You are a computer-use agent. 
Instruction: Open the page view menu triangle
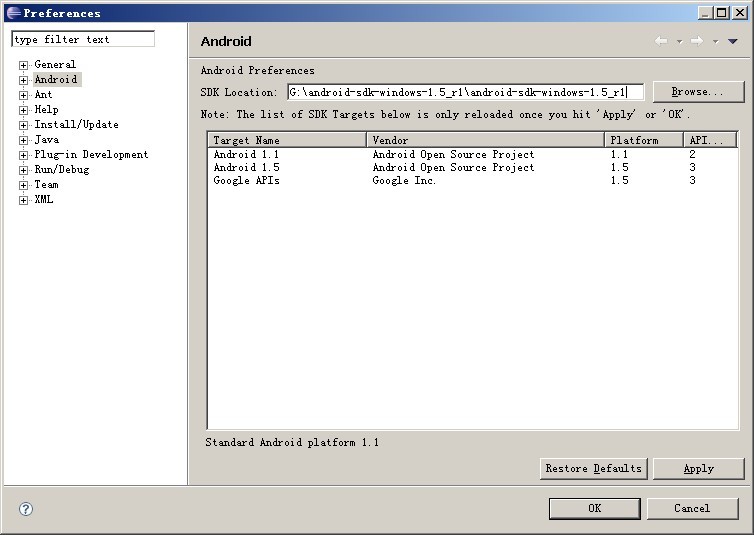click(733, 42)
